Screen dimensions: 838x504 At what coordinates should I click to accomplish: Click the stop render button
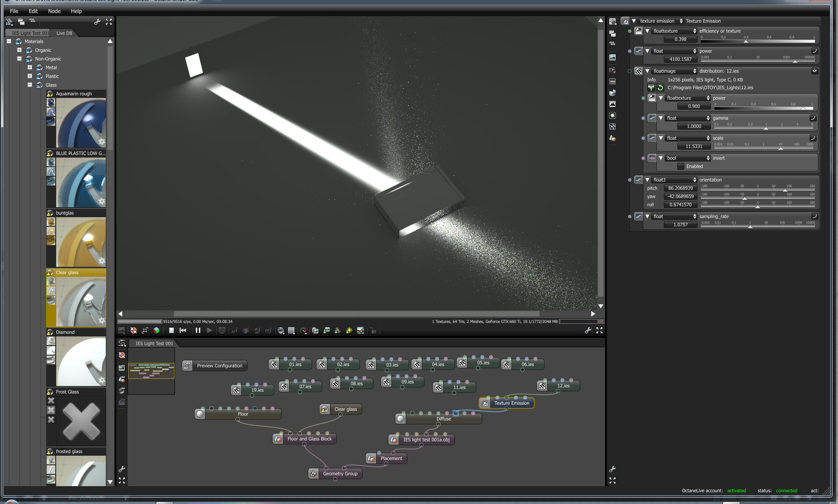(x=172, y=331)
